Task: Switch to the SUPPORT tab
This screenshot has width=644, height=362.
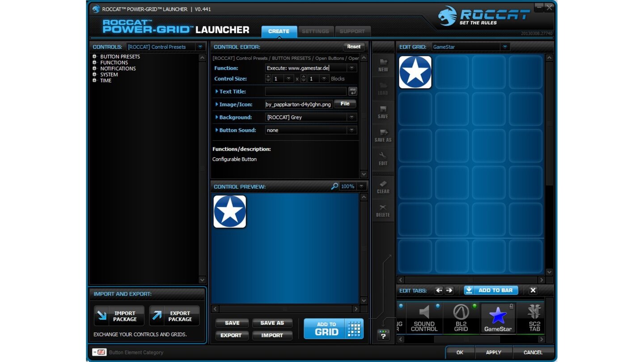Action: click(352, 31)
